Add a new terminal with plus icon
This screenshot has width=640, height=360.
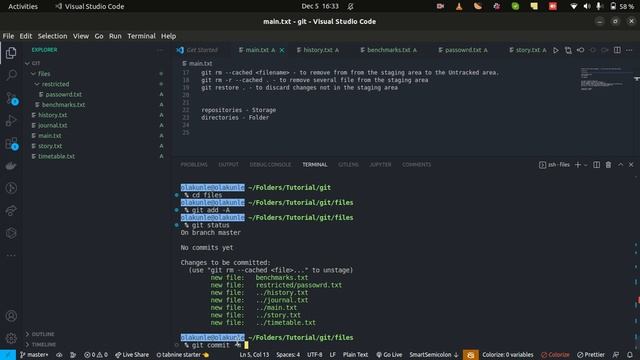[578, 164]
